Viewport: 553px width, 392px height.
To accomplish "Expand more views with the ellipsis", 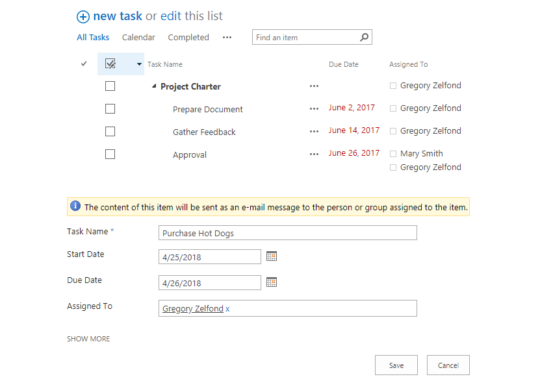I will (x=227, y=38).
